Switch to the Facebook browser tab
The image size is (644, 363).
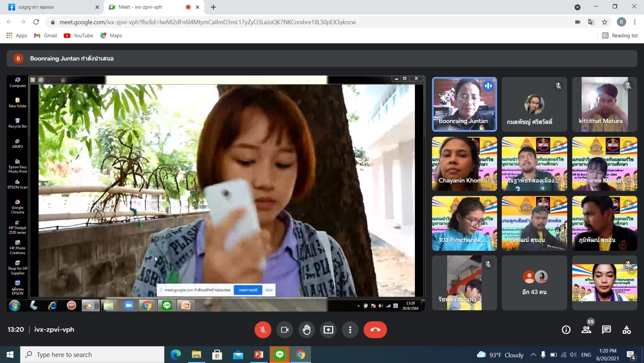click(x=51, y=7)
